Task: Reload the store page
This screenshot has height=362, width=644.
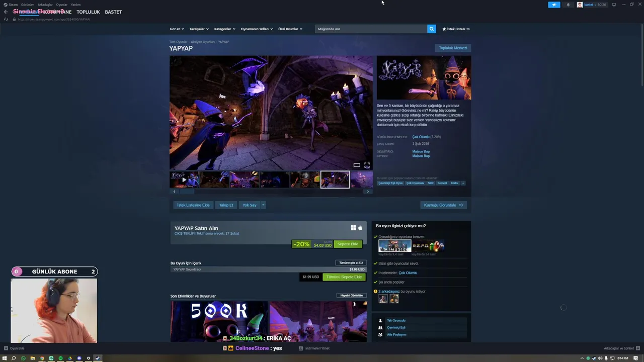Action: 6,19
